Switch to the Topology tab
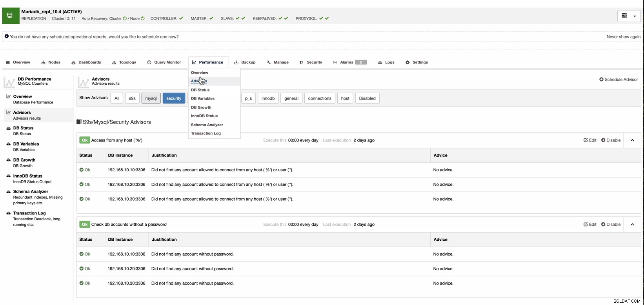This screenshot has width=644, height=305. click(x=124, y=62)
